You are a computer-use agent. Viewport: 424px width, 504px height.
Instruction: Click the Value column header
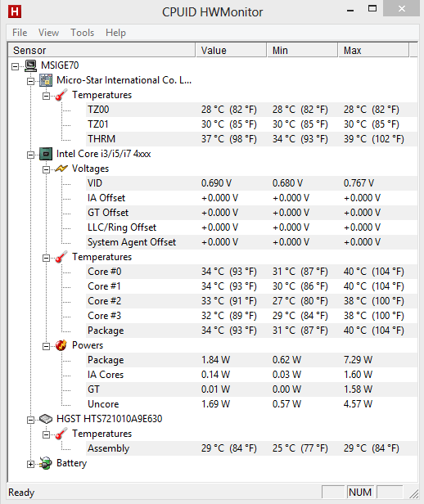click(x=231, y=51)
